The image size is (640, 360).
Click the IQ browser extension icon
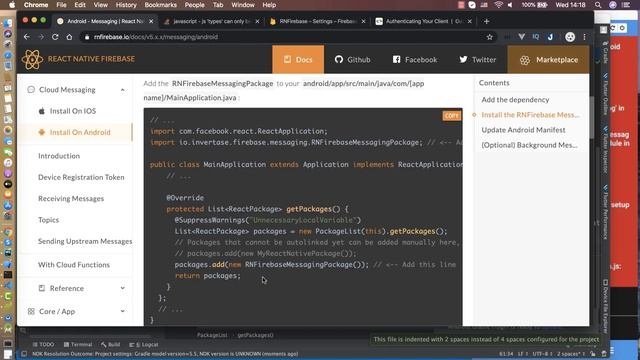(536, 37)
